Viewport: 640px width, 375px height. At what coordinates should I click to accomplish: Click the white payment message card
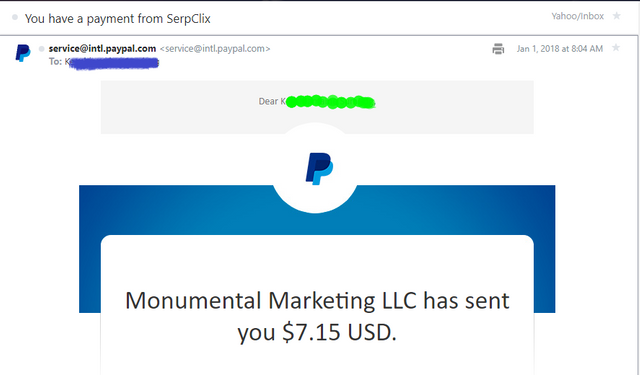pyautogui.click(x=317, y=305)
